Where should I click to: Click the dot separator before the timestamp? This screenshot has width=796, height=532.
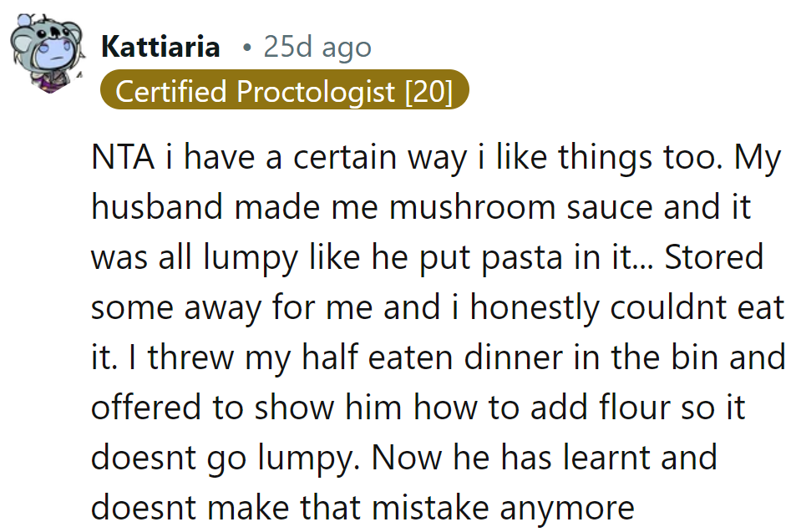[246, 48]
